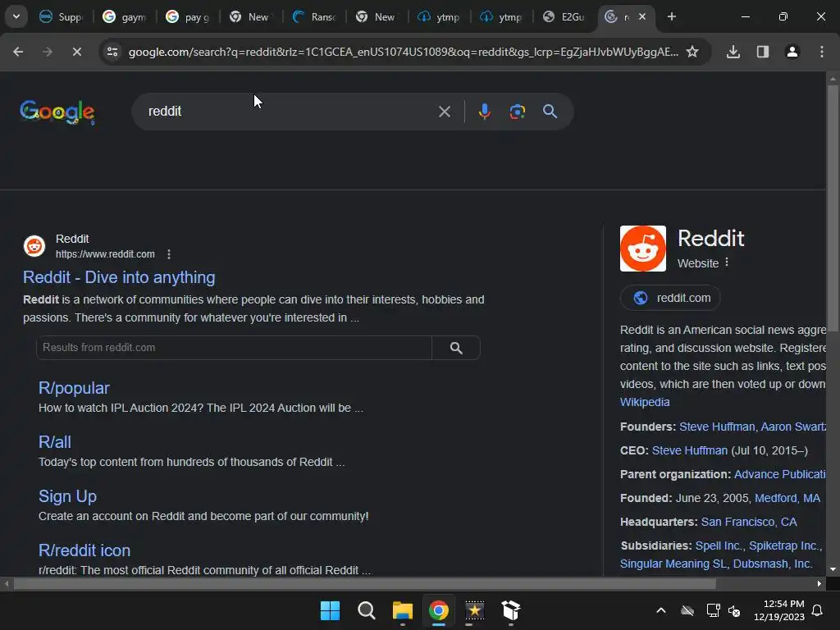Open the R/popular sitelink
Image resolution: width=840 pixels, height=630 pixels.
pos(74,388)
